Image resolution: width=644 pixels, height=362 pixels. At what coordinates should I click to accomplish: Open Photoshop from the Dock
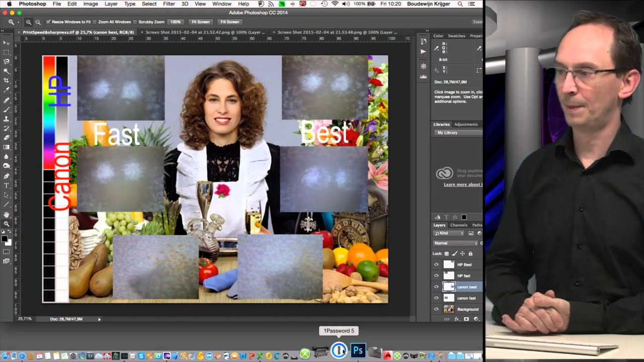(358, 350)
